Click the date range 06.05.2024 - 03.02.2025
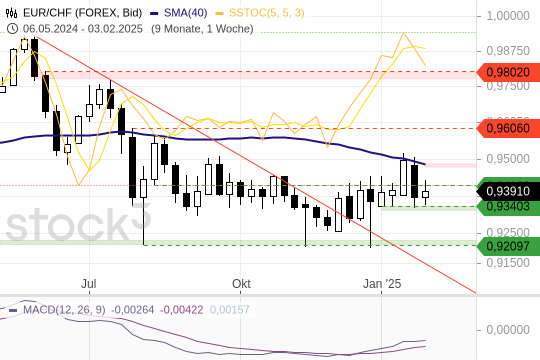The width and height of the screenshot is (540, 360). pos(83,29)
